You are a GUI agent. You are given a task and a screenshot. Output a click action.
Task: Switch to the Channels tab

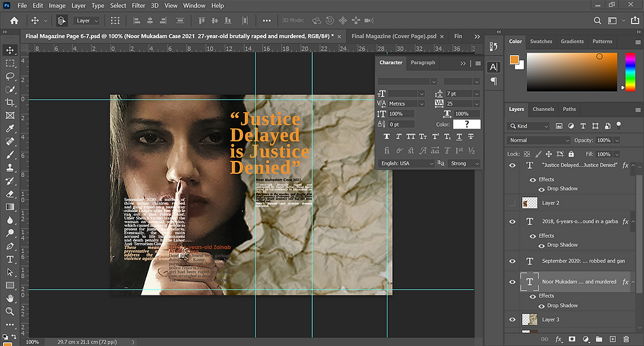coord(543,109)
